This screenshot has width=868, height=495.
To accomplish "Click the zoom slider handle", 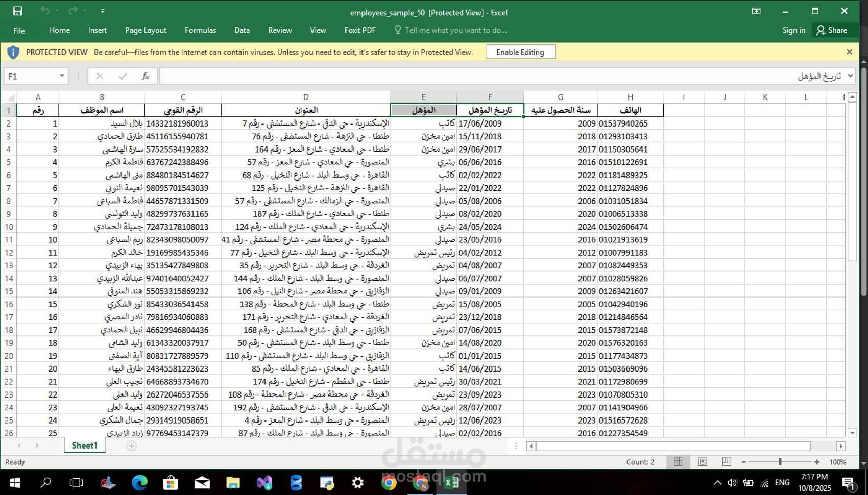I will point(780,462).
